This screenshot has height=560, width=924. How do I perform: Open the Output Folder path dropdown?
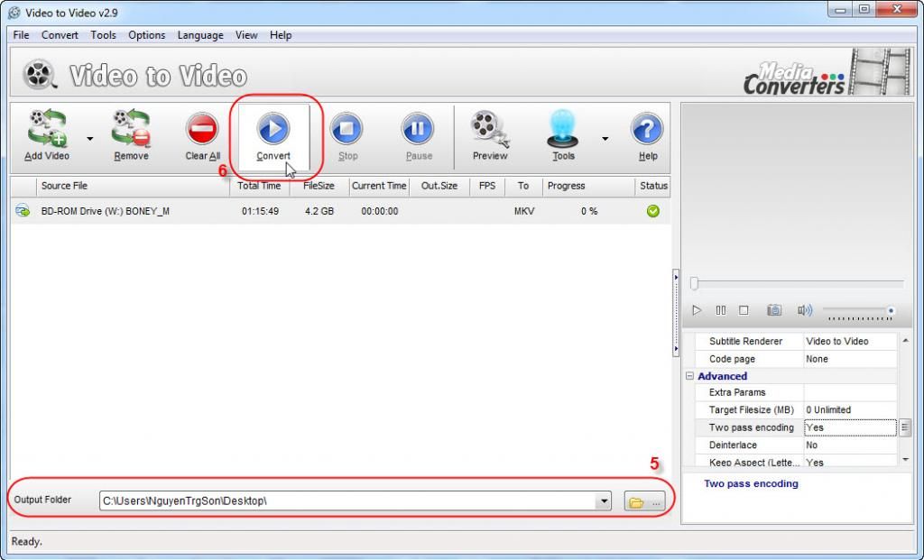pos(604,501)
